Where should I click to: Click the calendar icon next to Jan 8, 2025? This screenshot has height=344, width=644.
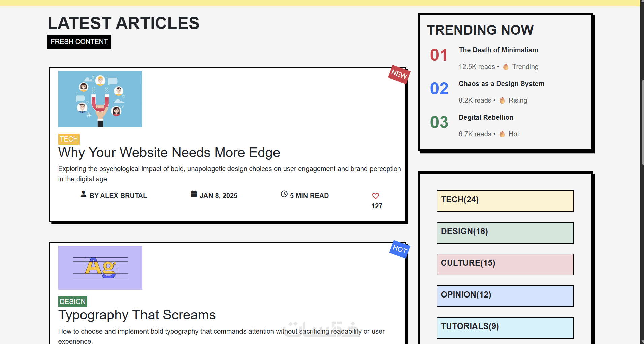pos(194,194)
